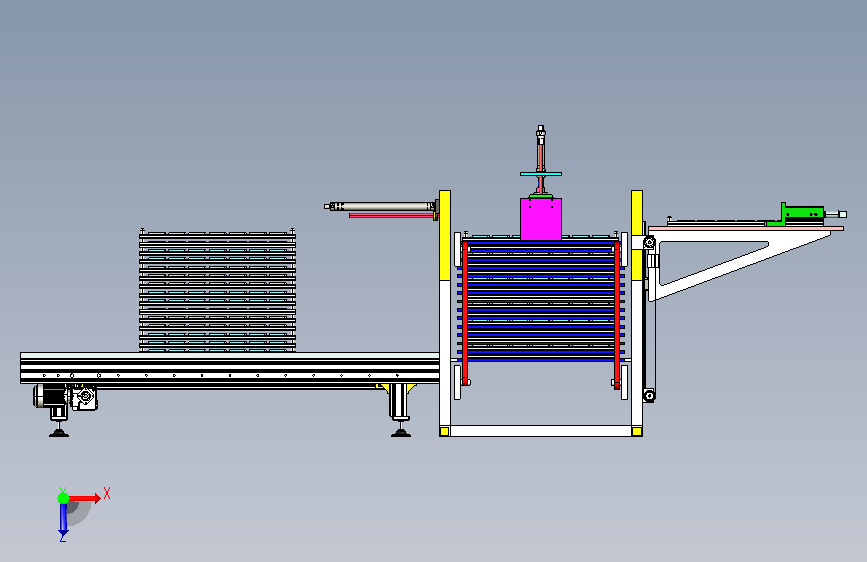Select the upper sprocket bearing near the bracket
Image resolution: width=867 pixels, height=562 pixels.
click(x=649, y=242)
